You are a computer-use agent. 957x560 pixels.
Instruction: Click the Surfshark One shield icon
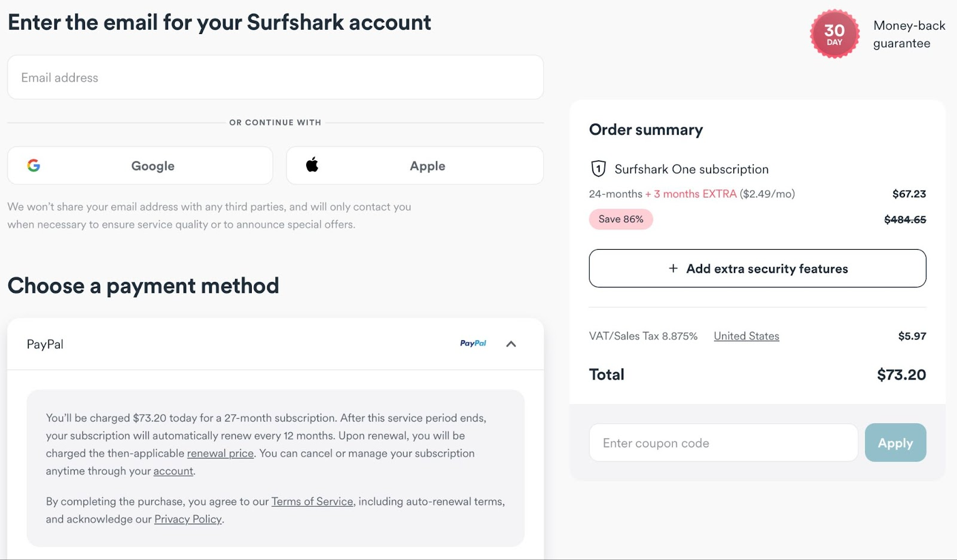598,169
